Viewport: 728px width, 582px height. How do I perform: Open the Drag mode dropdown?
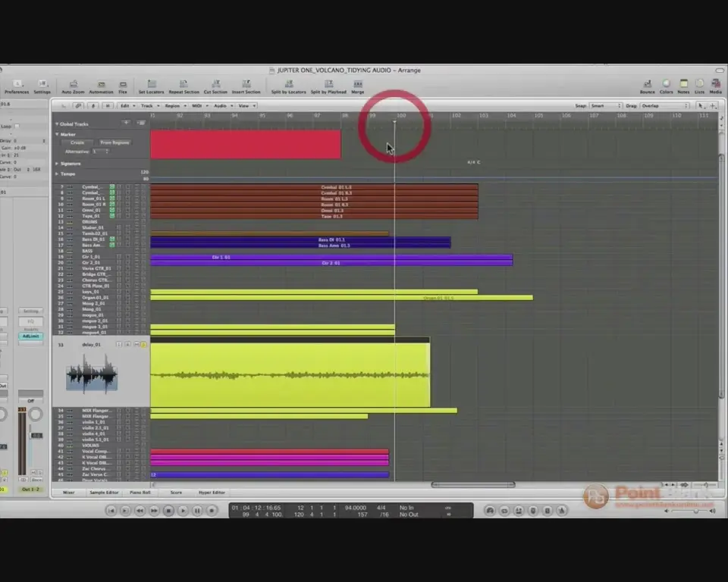(x=665, y=106)
